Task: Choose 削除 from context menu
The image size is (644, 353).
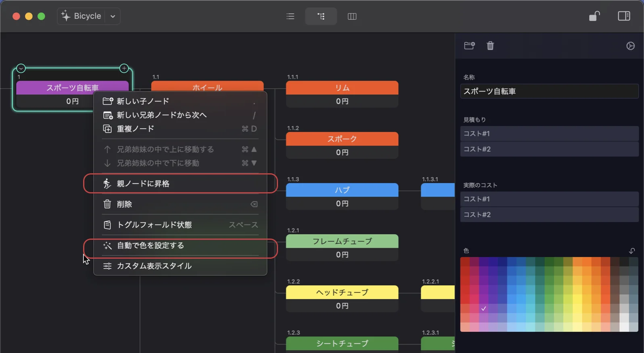Action: pyautogui.click(x=180, y=204)
